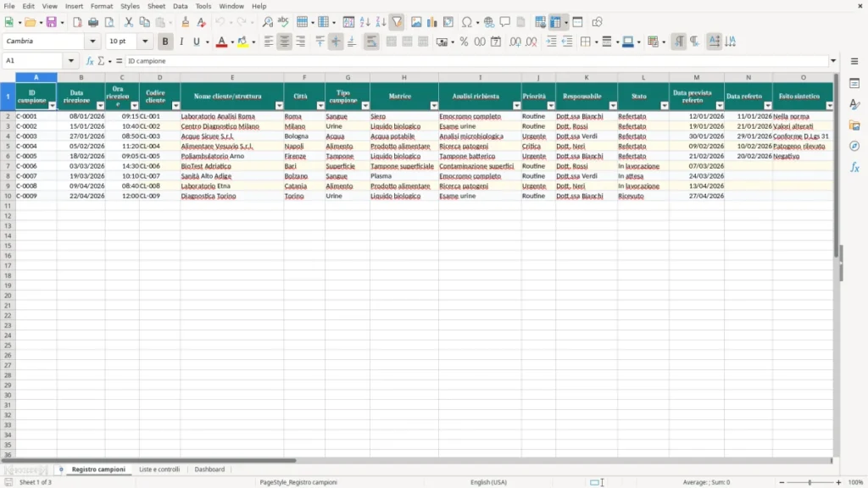Click the vertical scrollbar thumb
The image size is (868, 488).
point(837,166)
